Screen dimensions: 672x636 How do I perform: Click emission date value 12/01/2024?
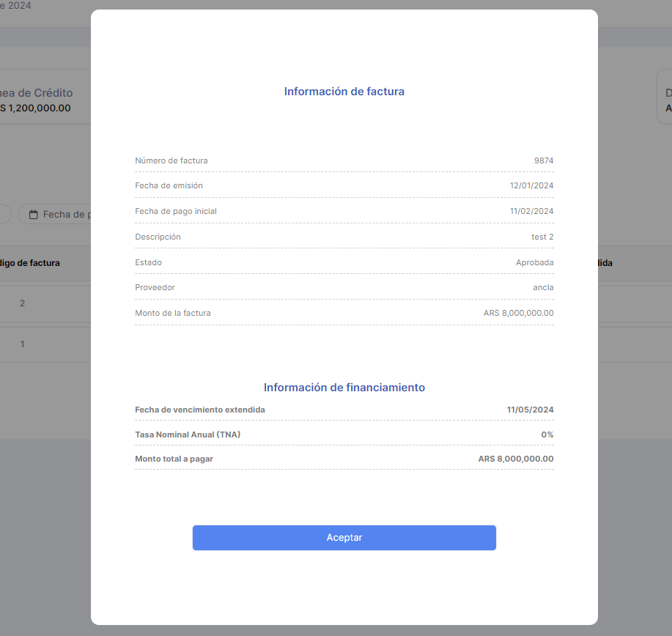tap(531, 186)
